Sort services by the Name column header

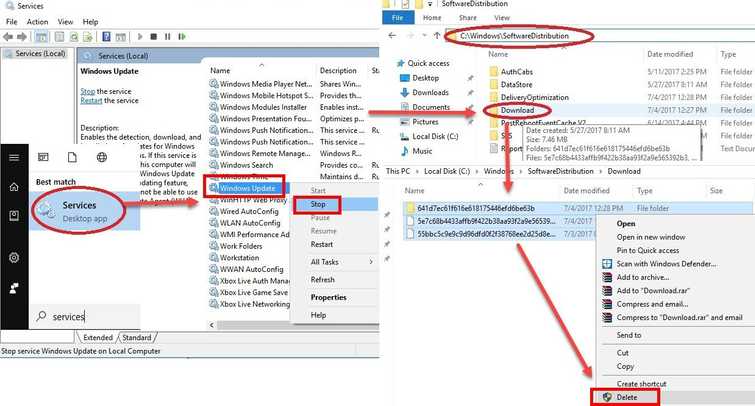click(x=220, y=71)
